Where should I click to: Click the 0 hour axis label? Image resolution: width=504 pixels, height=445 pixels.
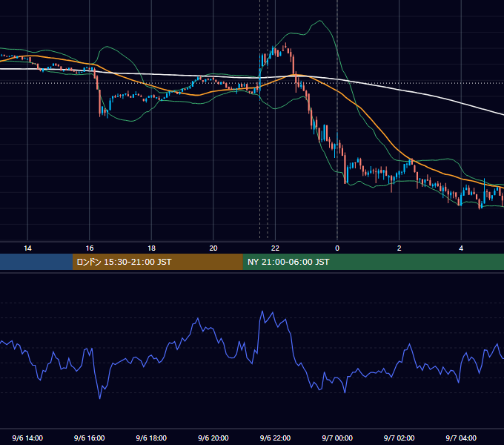[337, 248]
